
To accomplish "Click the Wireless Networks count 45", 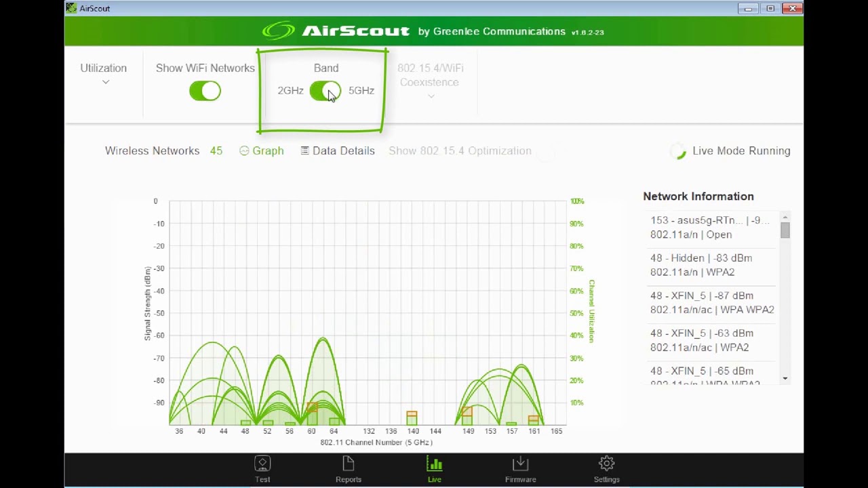I will coord(216,150).
